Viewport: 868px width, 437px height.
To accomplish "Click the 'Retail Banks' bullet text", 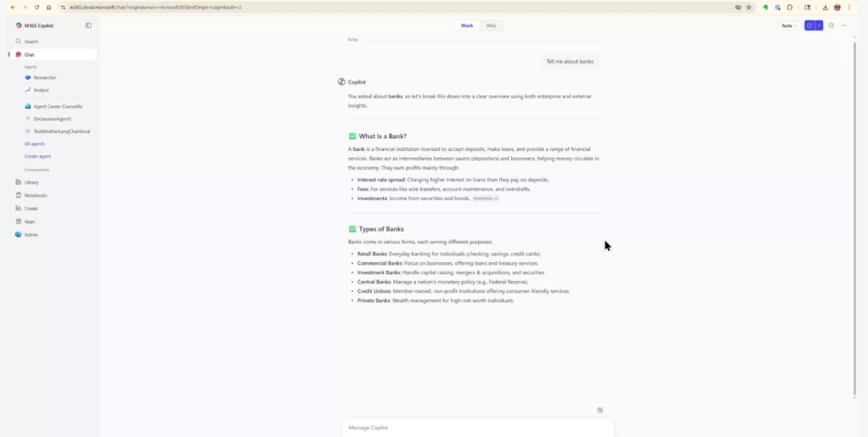I will 449,254.
